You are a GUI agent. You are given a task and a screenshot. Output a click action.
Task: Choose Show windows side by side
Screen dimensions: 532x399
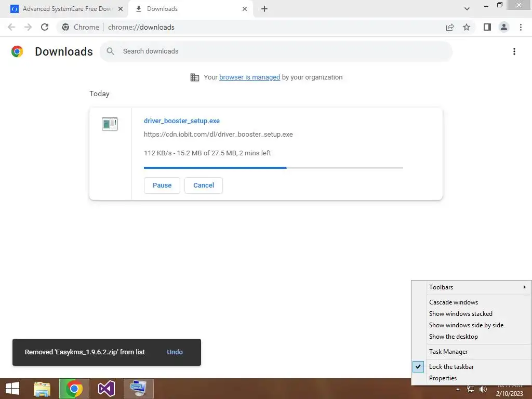tap(466, 325)
